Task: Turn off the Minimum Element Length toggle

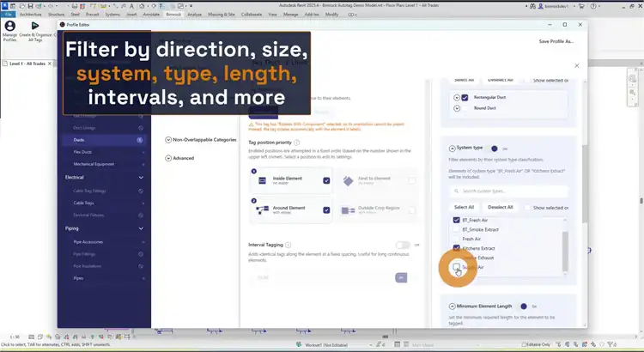Action: (521, 306)
